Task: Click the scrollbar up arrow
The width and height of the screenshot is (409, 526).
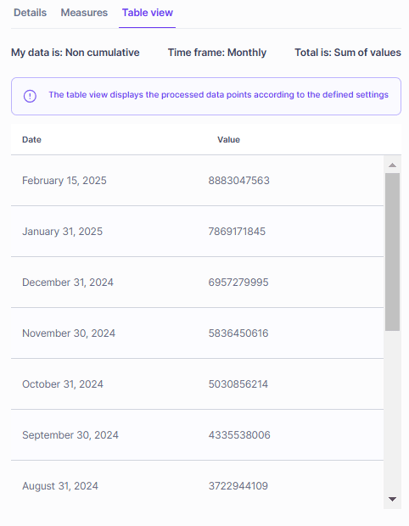Action: click(x=392, y=165)
